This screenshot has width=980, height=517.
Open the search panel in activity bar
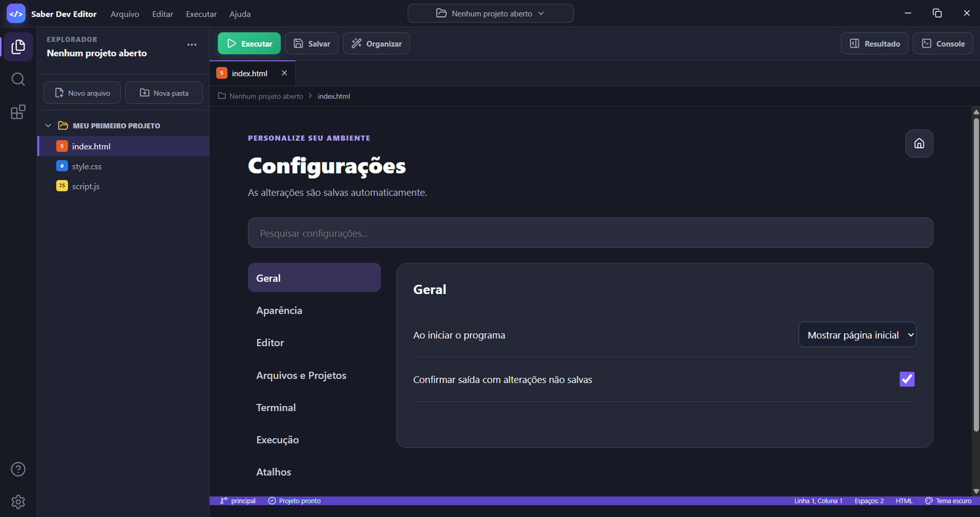(x=18, y=80)
